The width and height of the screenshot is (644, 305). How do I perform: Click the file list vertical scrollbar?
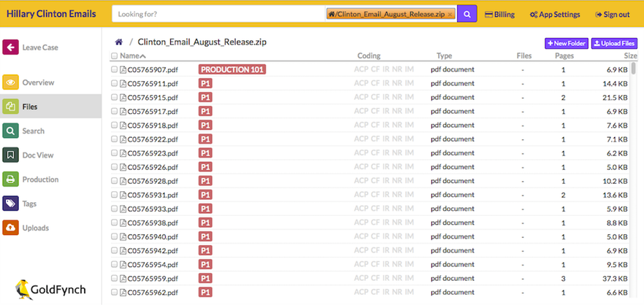point(634,68)
